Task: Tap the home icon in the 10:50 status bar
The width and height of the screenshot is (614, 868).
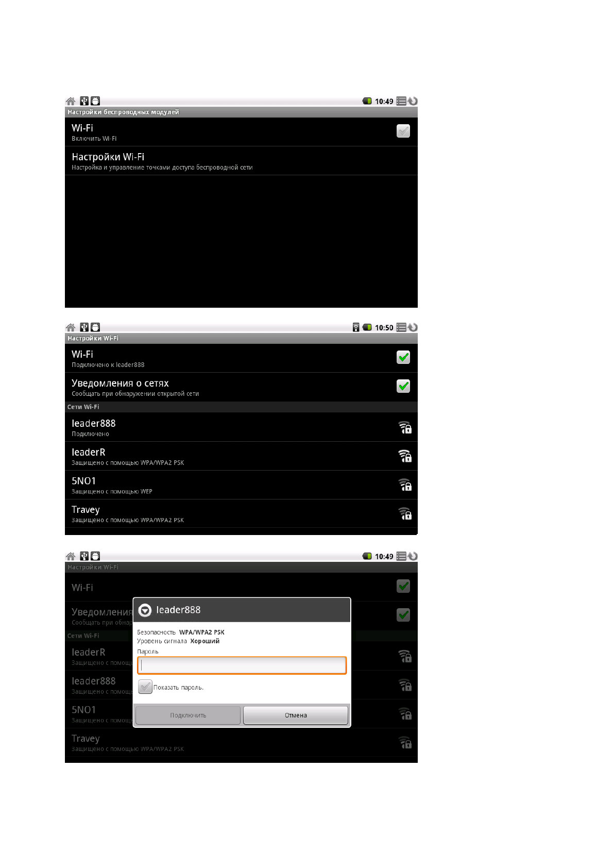Action: coord(71,327)
